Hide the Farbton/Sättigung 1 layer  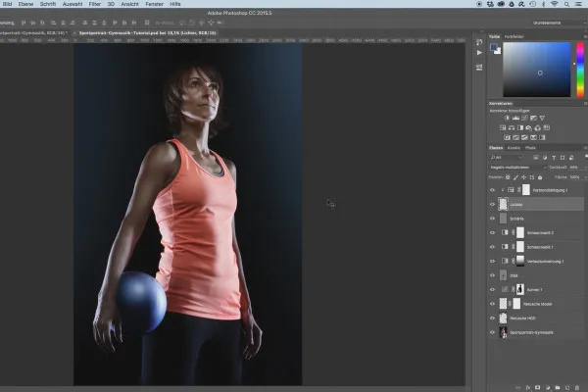[492, 190]
